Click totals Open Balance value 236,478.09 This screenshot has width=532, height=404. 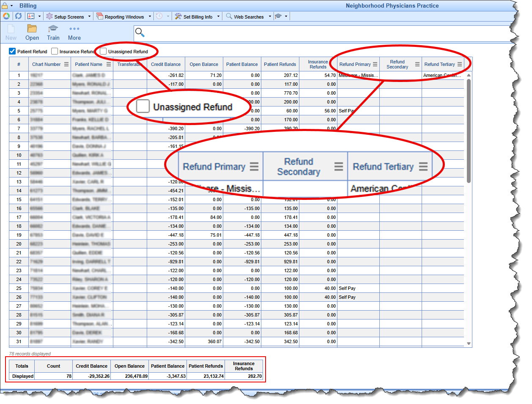[x=130, y=376]
